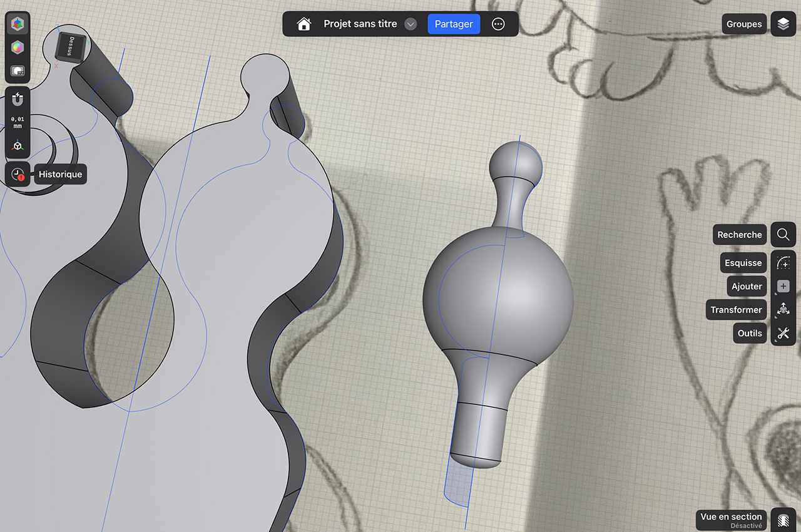Screen dimensions: 801x532
Task: Click the Groupes label button
Action: click(744, 24)
